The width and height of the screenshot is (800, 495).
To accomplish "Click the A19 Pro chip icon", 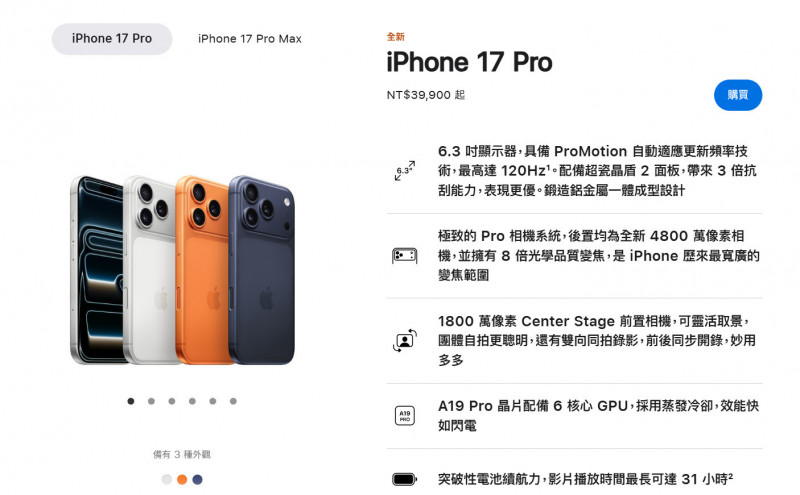I will tap(405, 415).
